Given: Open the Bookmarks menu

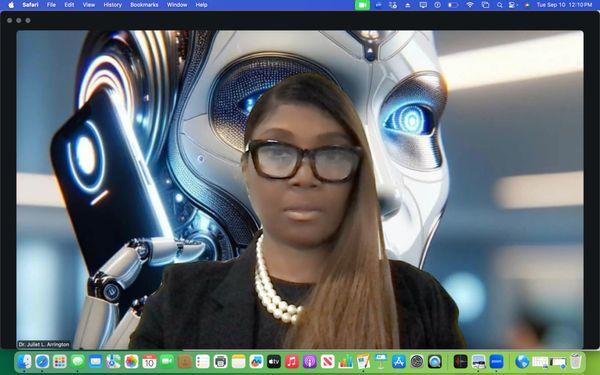Looking at the screenshot, I should point(144,5).
